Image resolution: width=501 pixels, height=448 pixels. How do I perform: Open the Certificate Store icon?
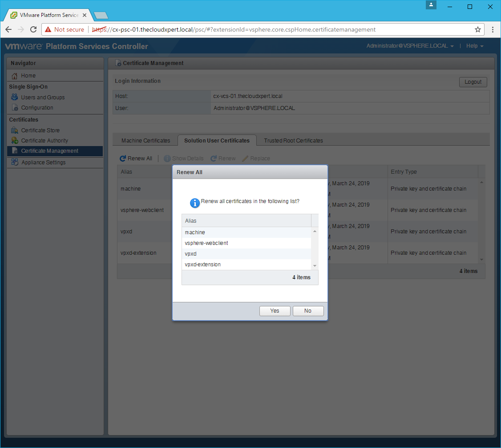15,130
